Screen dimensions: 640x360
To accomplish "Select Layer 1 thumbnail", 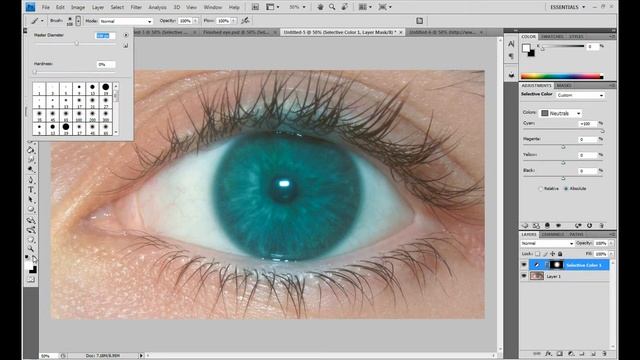I will click(x=537, y=276).
